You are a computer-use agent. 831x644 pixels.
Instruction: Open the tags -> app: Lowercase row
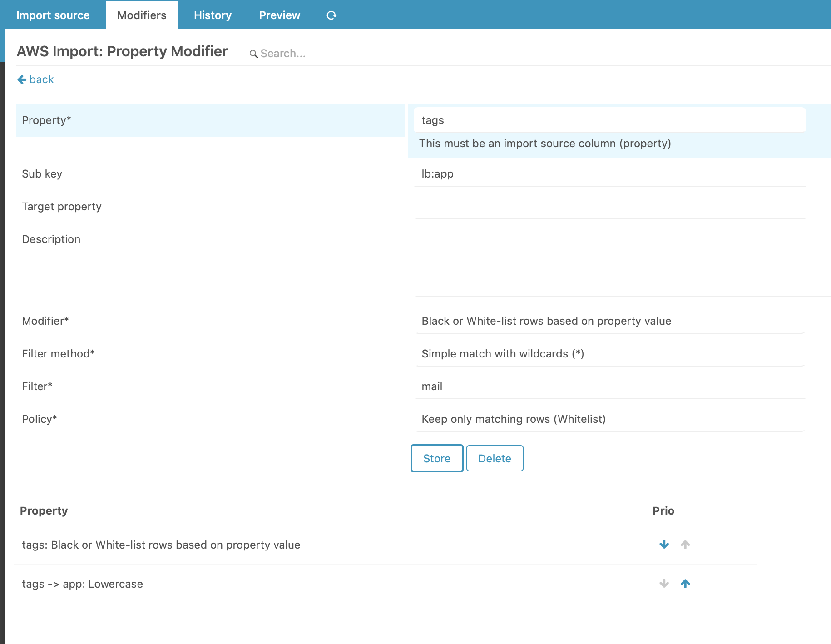click(x=82, y=584)
